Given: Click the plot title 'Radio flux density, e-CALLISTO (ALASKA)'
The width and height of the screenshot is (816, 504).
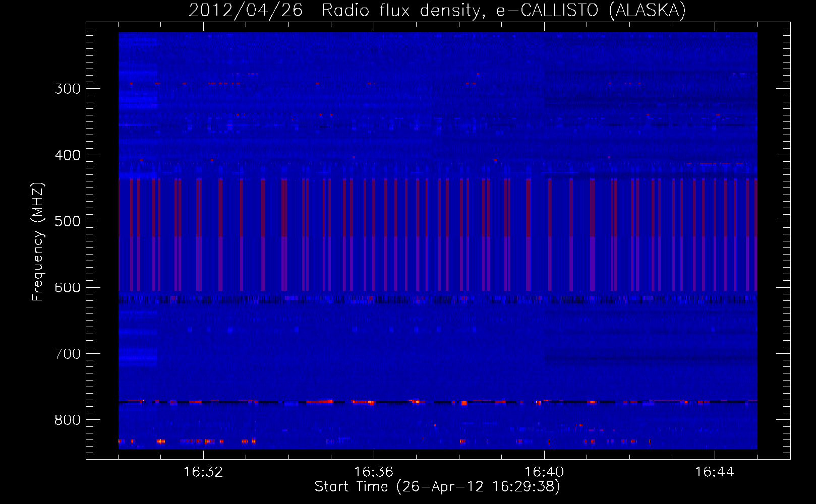Looking at the screenshot, I should point(503,11).
